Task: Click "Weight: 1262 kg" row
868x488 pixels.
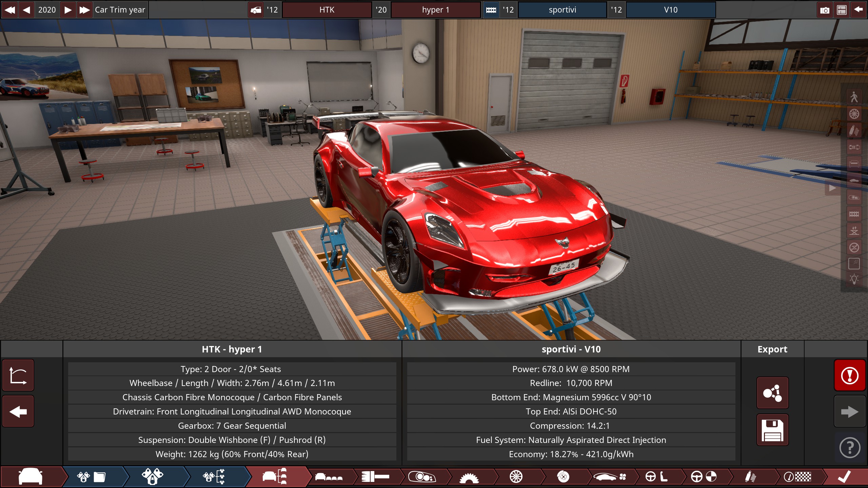Action: pos(232,454)
